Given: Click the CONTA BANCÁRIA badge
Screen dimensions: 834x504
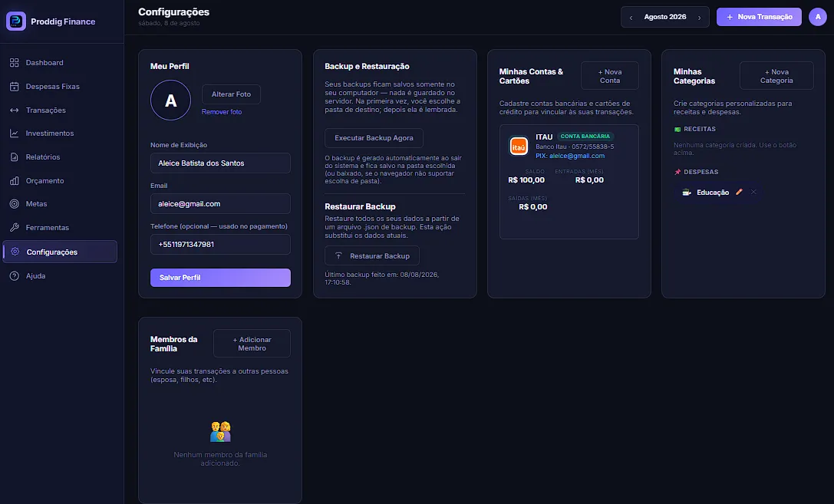Looking at the screenshot, I should click(585, 137).
